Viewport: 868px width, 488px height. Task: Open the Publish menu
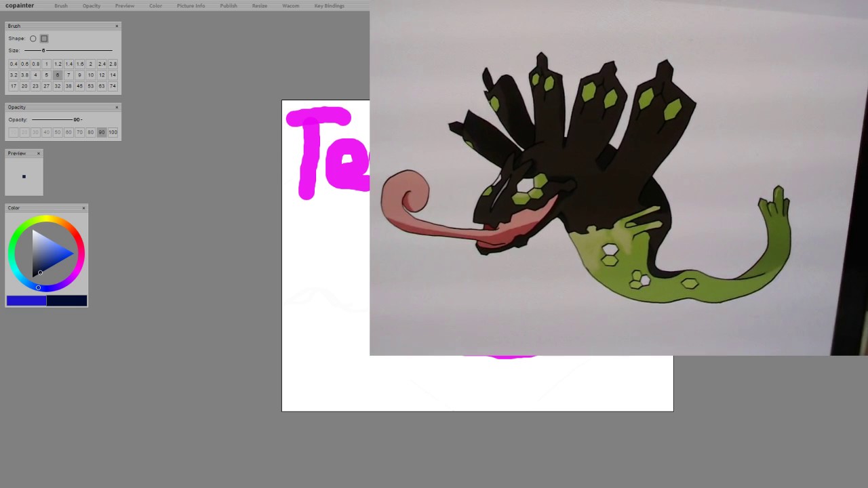[x=229, y=5]
